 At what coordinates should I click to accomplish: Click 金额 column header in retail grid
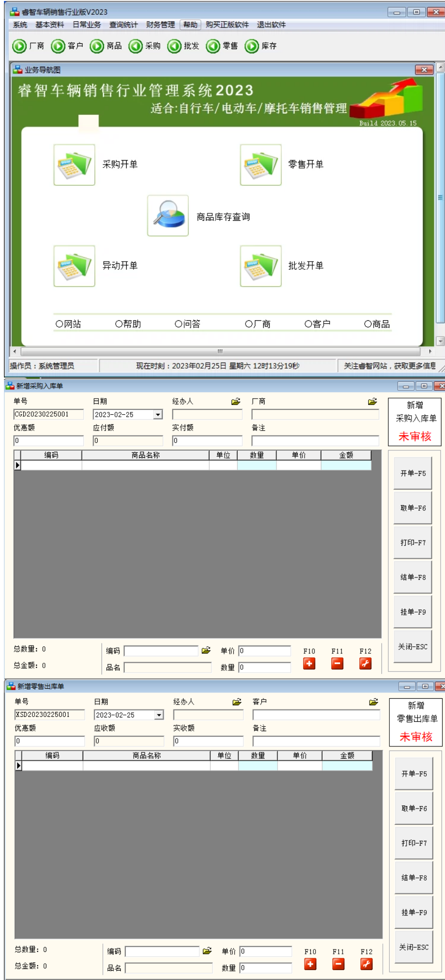point(347,755)
